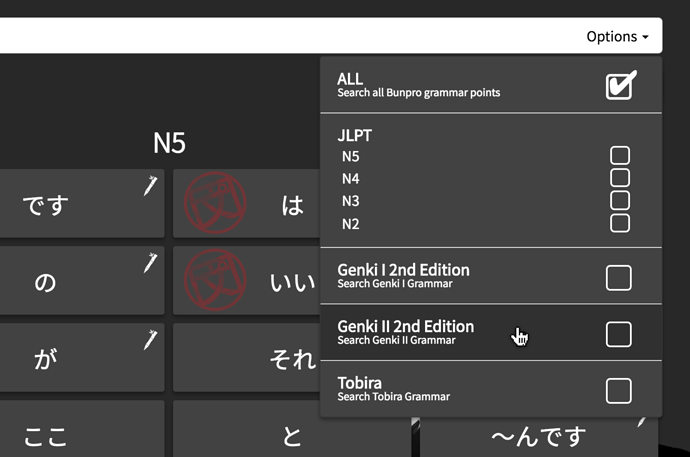Enable Genki II 2nd Edition checkbox
The width and height of the screenshot is (690, 457).
619,334
